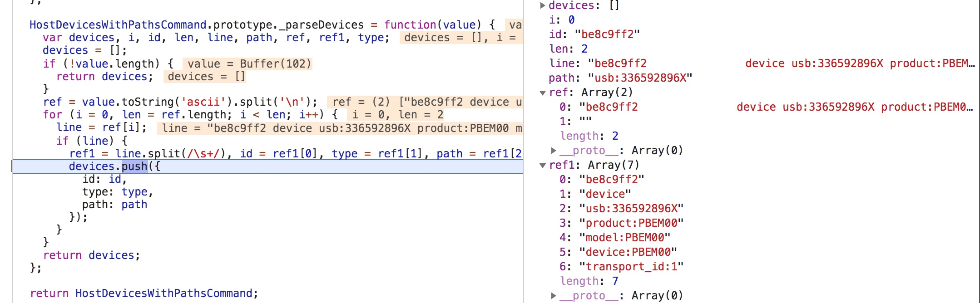Click the "id: id," code line

[104, 179]
